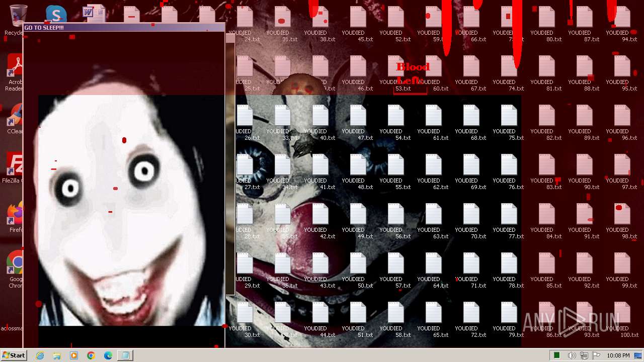Select file YOUDIED 42.txt
The image size is (644, 362).
tap(320, 221)
